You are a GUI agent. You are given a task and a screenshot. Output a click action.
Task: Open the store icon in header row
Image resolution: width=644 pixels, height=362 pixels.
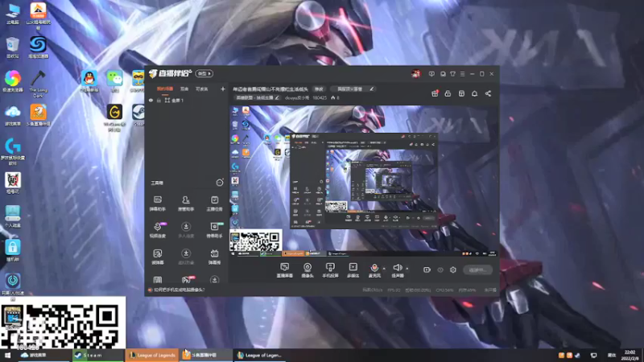coord(461,93)
